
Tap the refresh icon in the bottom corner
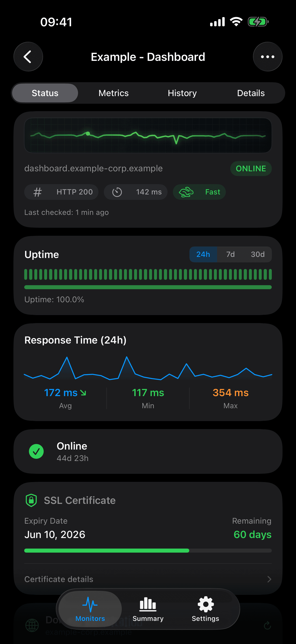pos(267,625)
